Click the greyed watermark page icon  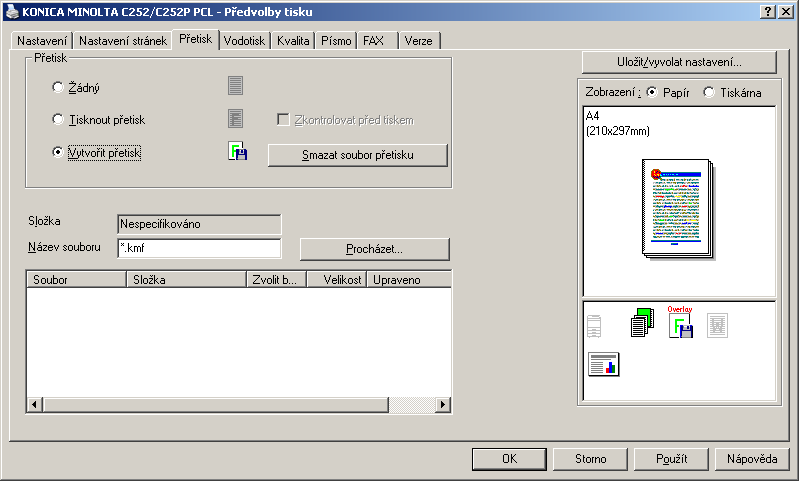[717, 326]
